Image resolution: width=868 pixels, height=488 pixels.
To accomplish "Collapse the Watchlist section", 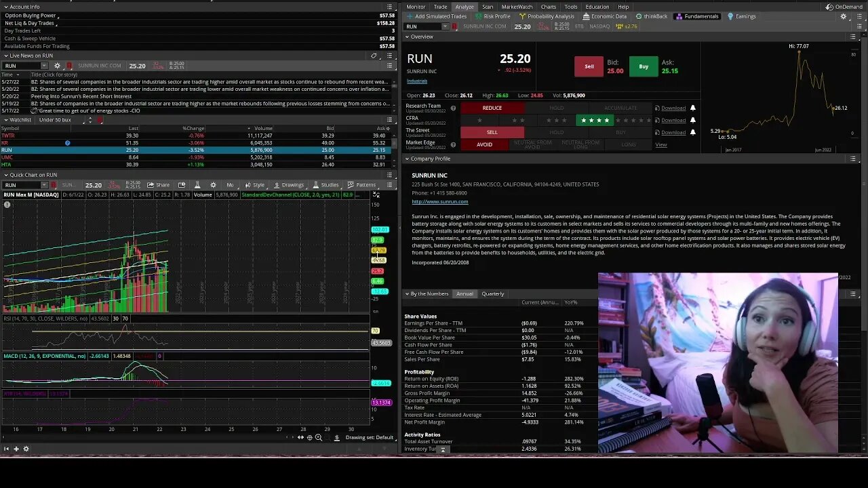I will pos(6,120).
